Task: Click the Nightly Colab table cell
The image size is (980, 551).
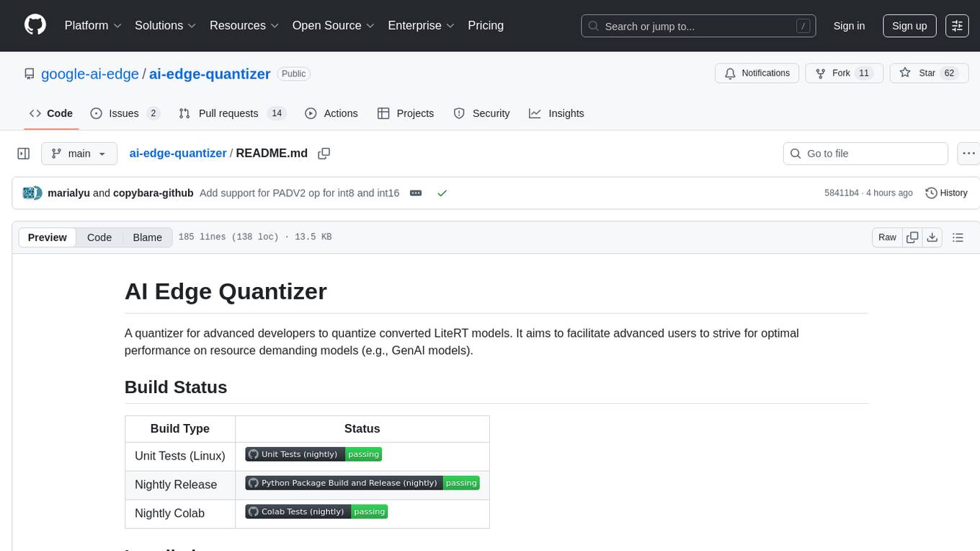Action: (180, 513)
